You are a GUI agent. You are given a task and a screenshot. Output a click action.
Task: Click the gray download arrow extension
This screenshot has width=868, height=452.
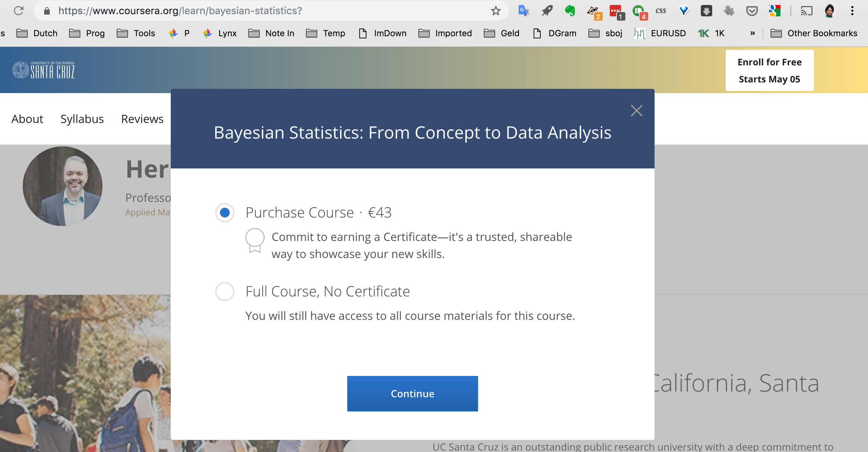[729, 11]
